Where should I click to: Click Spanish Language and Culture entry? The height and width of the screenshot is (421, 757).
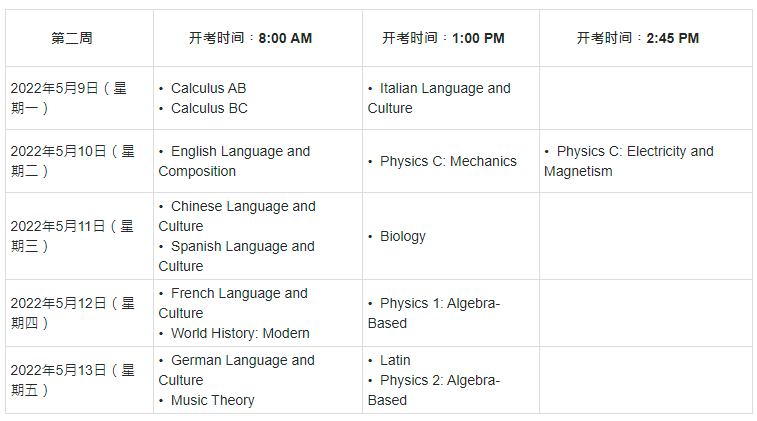pyautogui.click(x=237, y=256)
